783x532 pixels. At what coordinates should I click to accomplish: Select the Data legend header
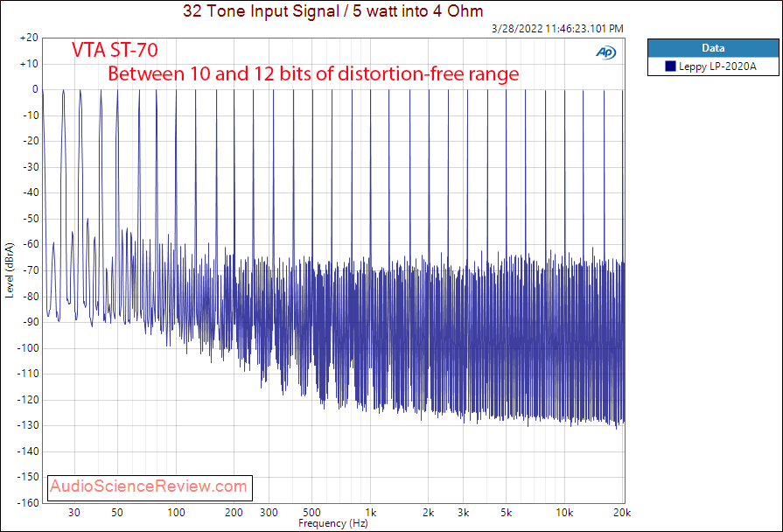tap(713, 48)
